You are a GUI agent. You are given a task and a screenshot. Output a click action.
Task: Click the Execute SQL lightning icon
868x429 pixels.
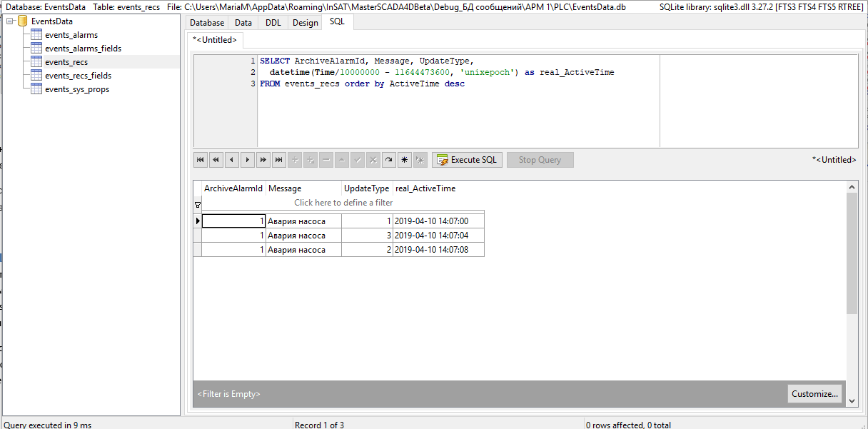[443, 159]
